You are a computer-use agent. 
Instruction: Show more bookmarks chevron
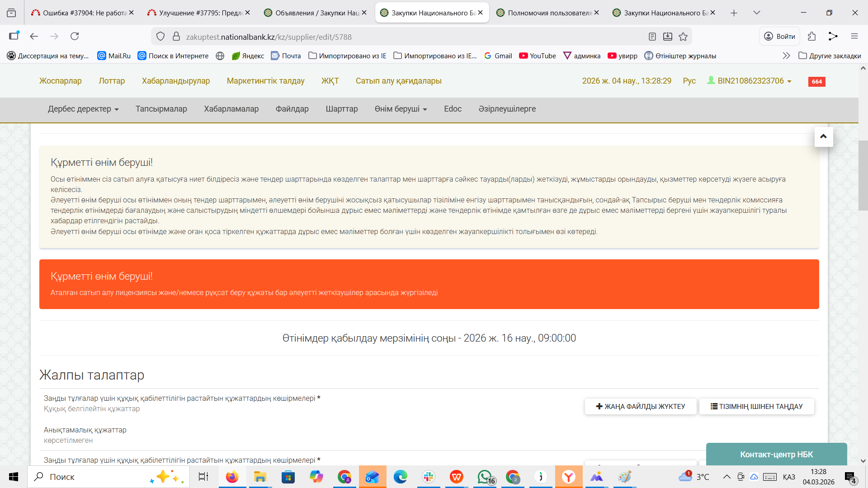(786, 56)
